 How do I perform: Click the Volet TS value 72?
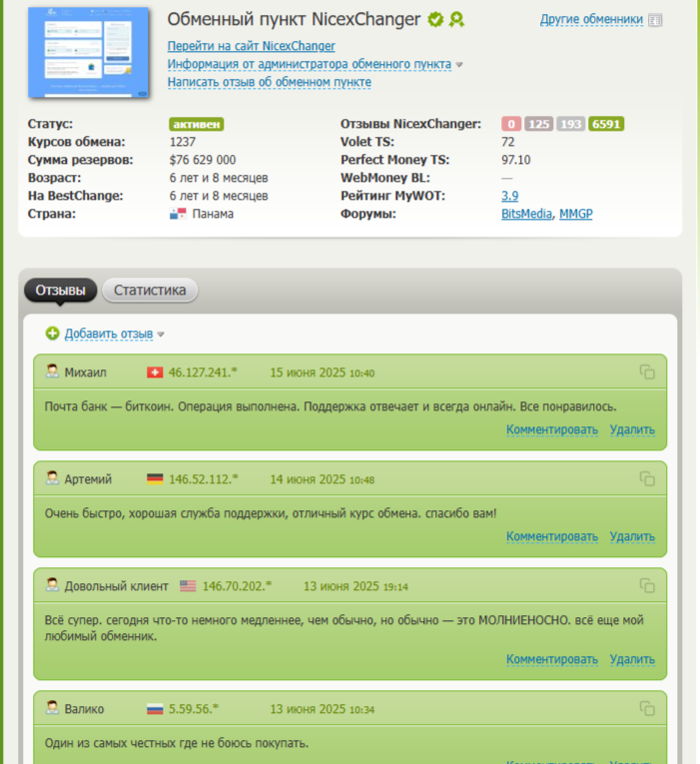[x=507, y=142]
